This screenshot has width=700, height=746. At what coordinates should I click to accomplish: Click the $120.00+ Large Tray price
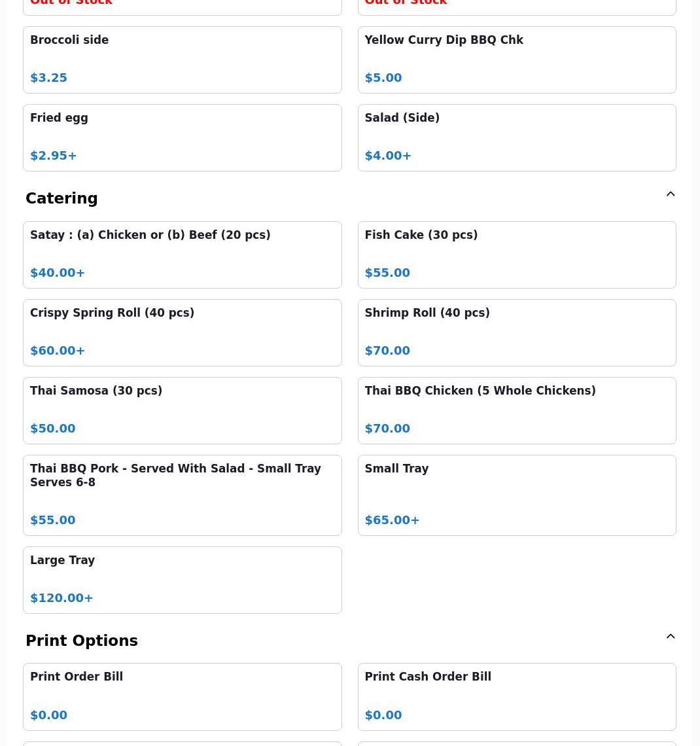(x=61, y=598)
